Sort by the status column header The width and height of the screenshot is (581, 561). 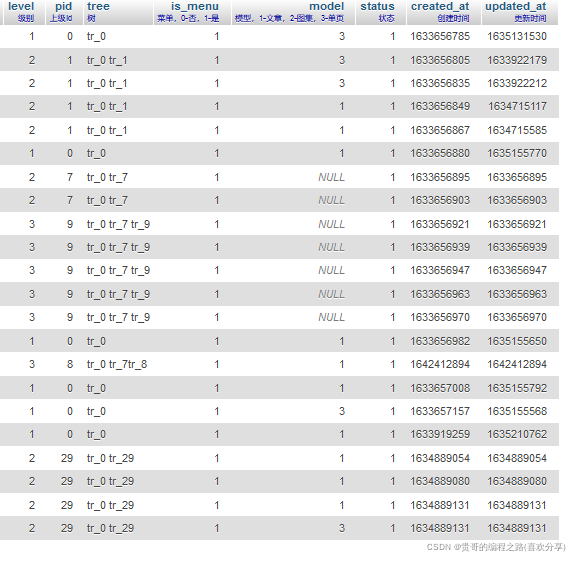(377, 6)
